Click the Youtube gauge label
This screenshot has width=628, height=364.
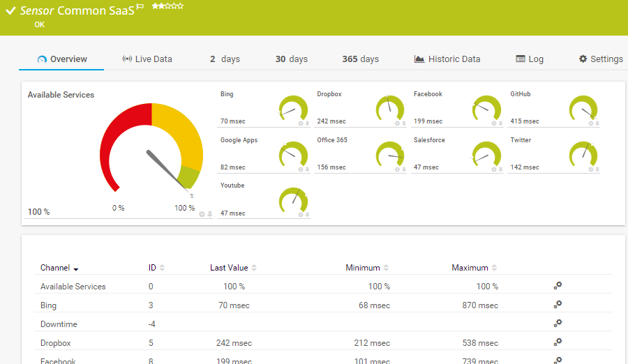232,185
